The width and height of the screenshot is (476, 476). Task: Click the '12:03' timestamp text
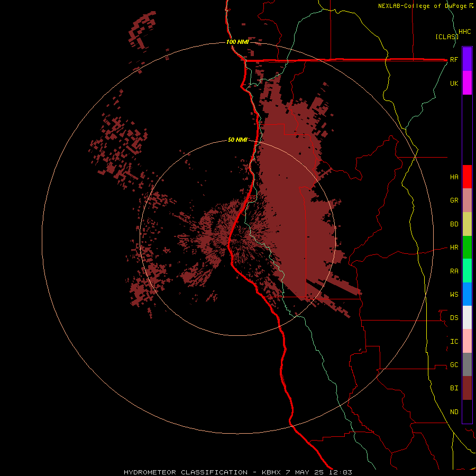click(340, 472)
